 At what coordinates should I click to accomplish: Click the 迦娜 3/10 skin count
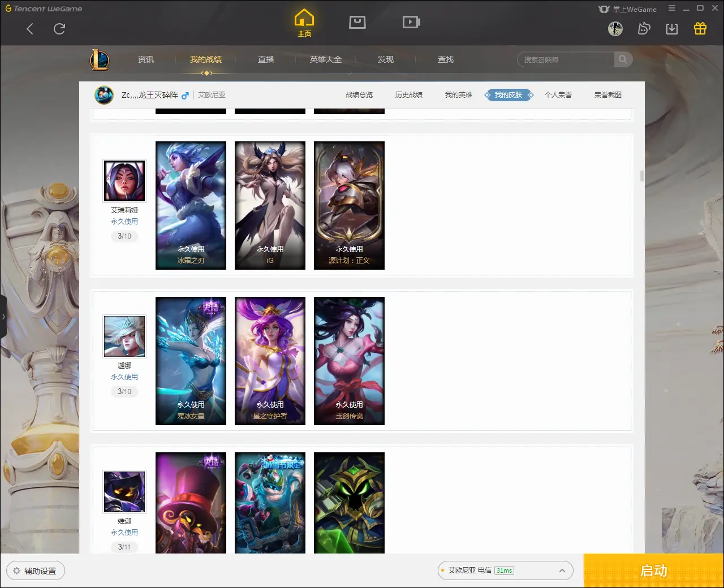point(124,391)
